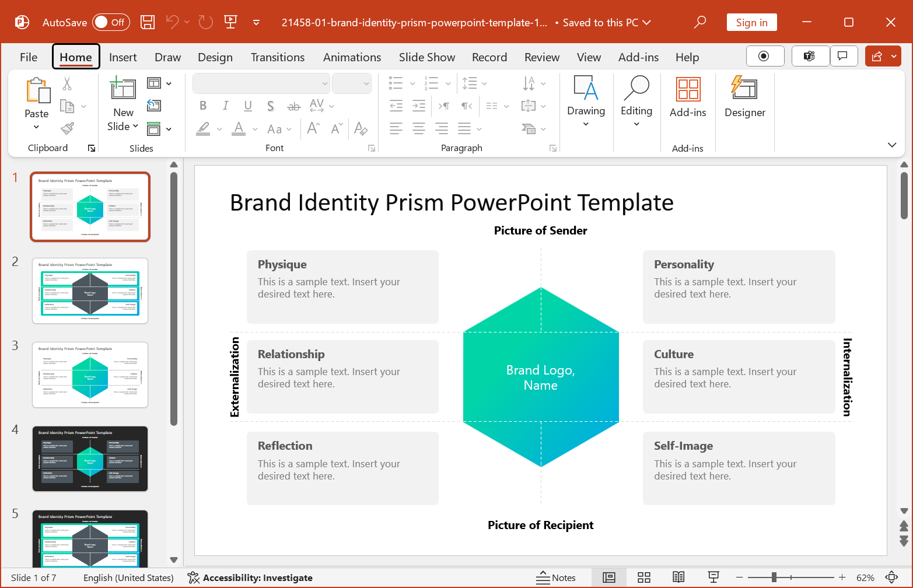913x588 pixels.
Task: Start Slide Show from status bar
Action: (713, 577)
